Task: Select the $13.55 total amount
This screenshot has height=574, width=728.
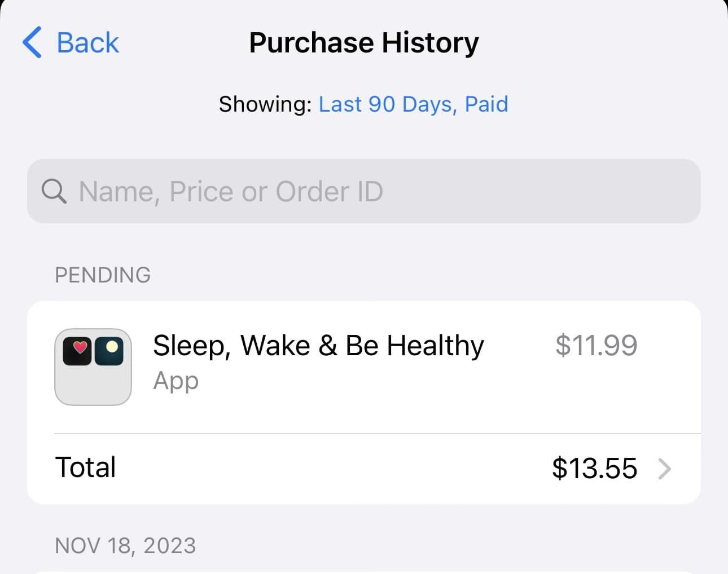Action: 595,467
